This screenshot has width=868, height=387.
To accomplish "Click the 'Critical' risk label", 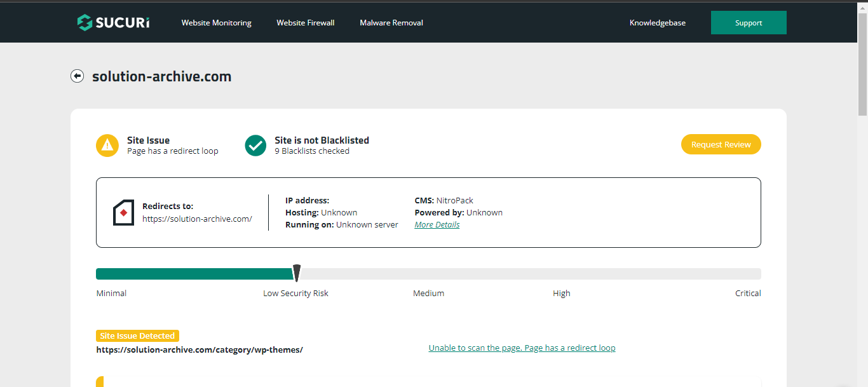I will coord(748,293).
